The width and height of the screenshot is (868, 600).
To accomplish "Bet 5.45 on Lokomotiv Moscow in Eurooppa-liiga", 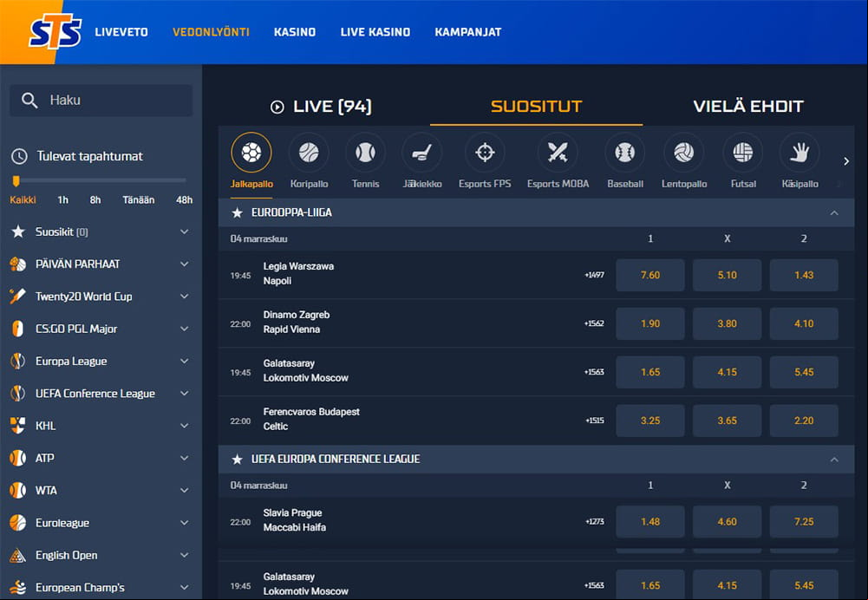I will click(804, 372).
